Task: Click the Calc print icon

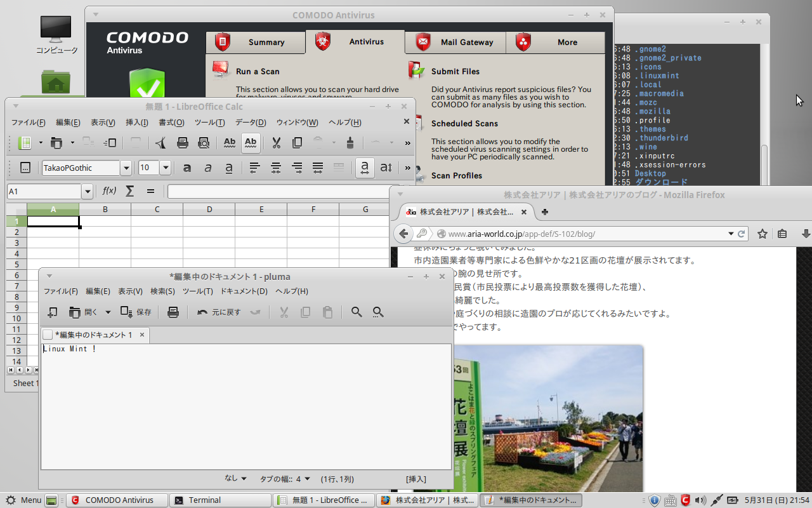Action: [x=182, y=143]
